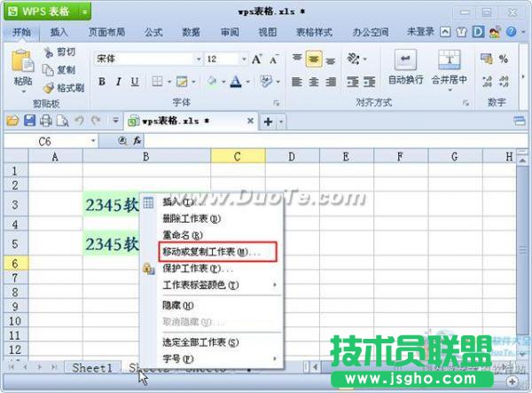Image resolution: width=532 pixels, height=393 pixels.
Task: Click the fill color bucket icon
Action: (212, 82)
